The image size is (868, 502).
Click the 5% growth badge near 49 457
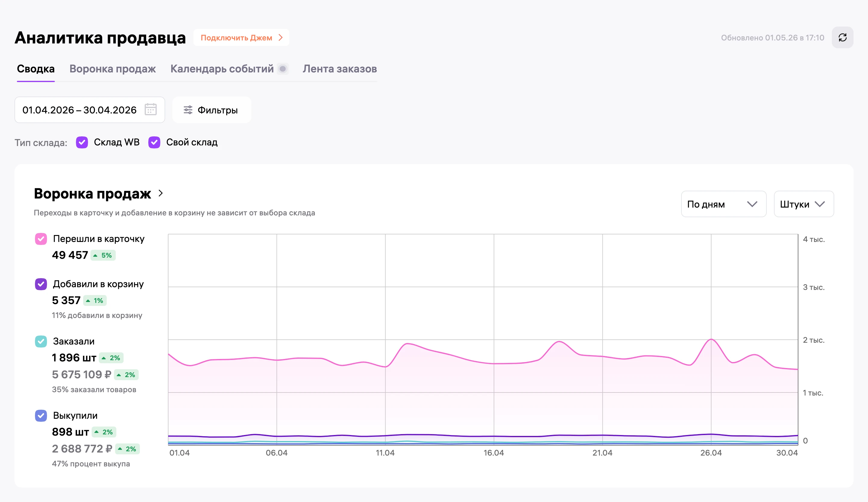(103, 256)
